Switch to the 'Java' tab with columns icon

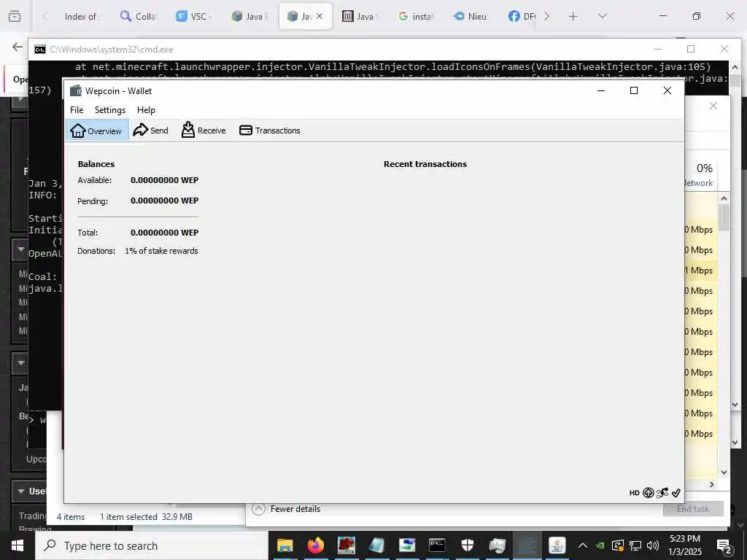[360, 17]
